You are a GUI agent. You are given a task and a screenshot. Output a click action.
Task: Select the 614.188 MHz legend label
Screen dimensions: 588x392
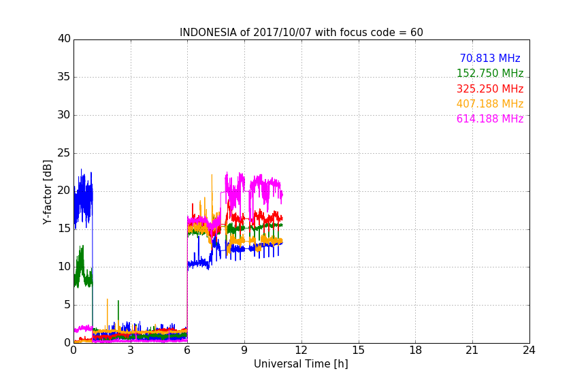(490, 119)
